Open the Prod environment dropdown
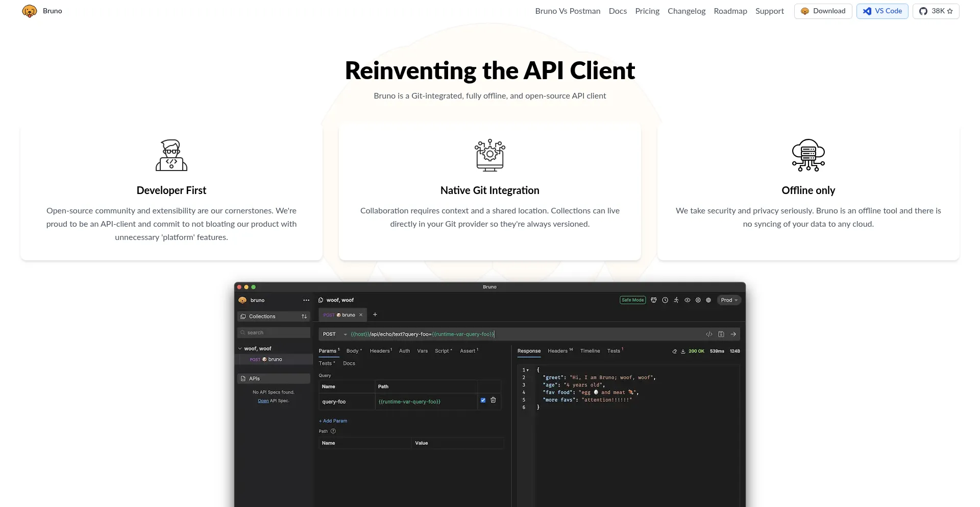This screenshot has height=507, width=980. click(729, 300)
